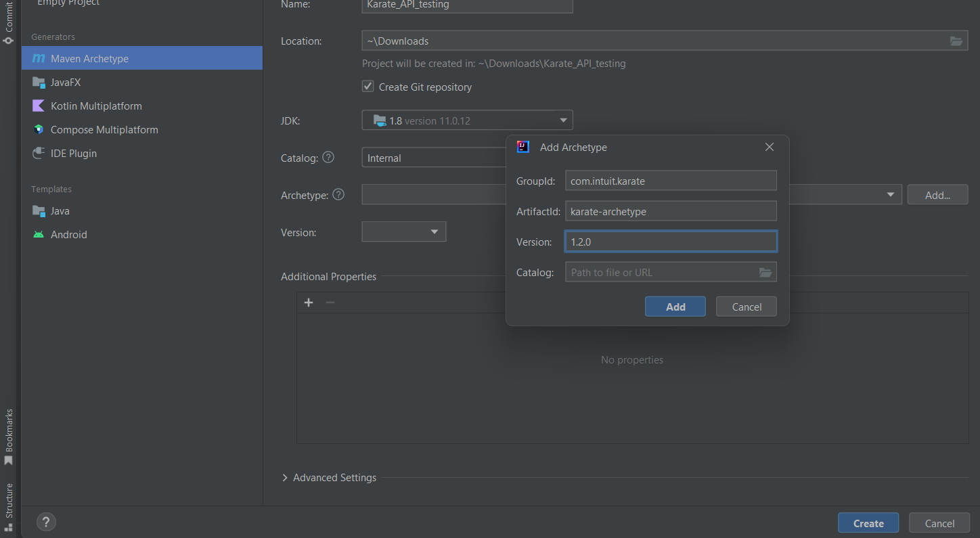Open the Bookmarks tool window
980x538 pixels.
[x=9, y=437]
